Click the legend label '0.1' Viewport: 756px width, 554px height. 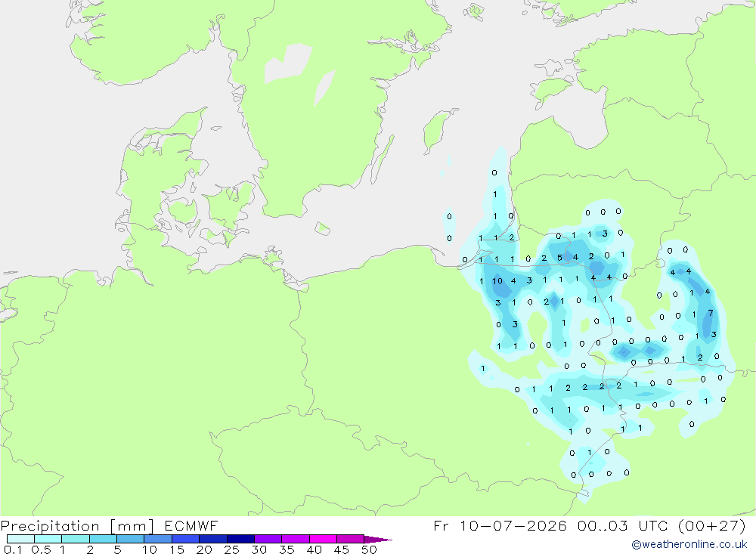(x=13, y=549)
